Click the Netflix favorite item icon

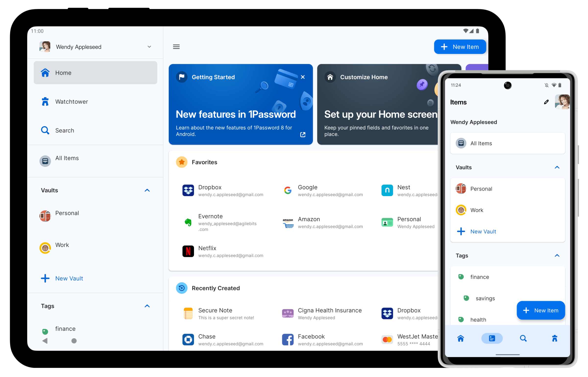(187, 251)
